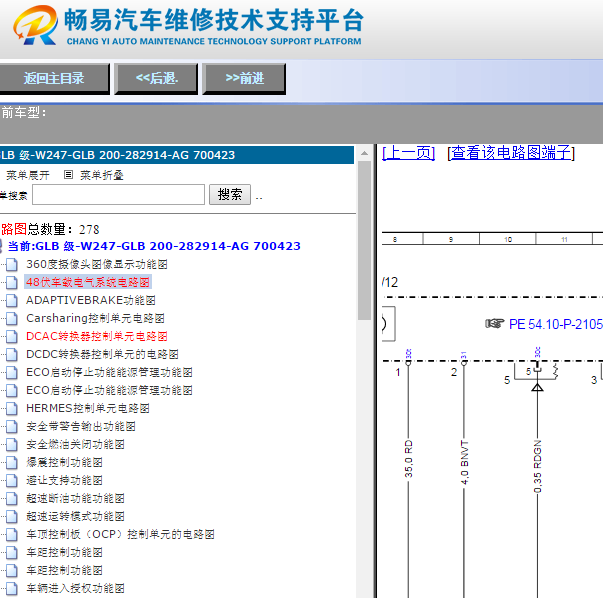Click document icon beside DCDC转换器控制单元的电路图
Image resolution: width=603 pixels, height=598 pixels.
point(12,355)
